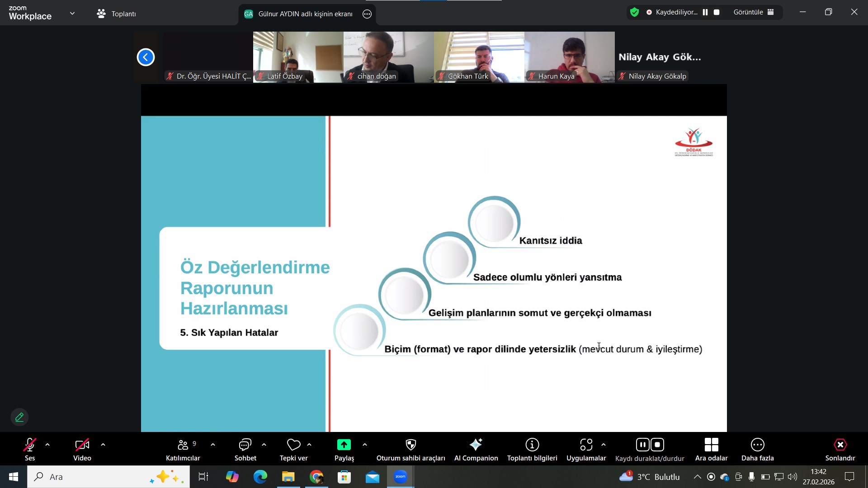Open the Katılımcılar participants list
The height and width of the screenshot is (488, 868).
pyautogui.click(x=183, y=445)
